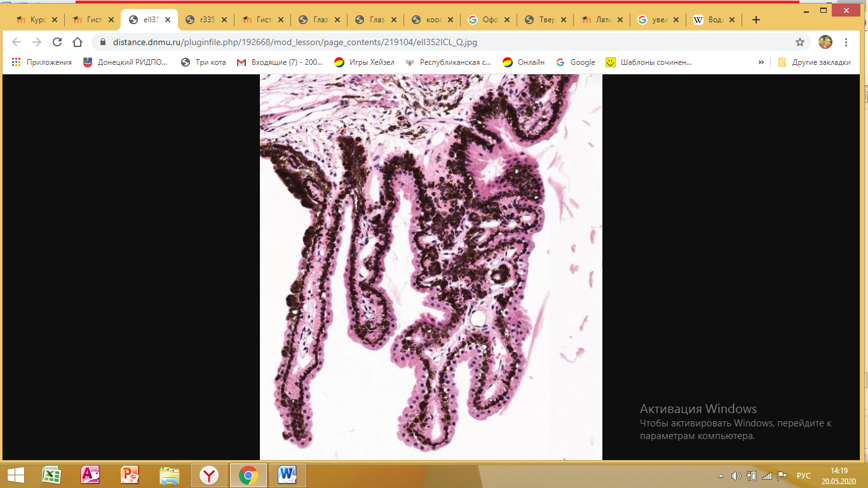Viewport: 868px width, 488px height.
Task: Open the Action Center flag icon
Action: point(782,475)
